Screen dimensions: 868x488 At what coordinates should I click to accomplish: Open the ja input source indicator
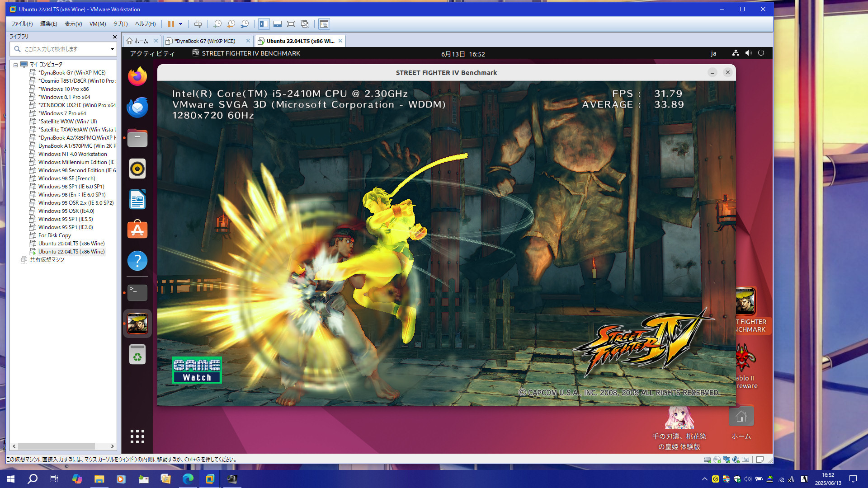713,53
